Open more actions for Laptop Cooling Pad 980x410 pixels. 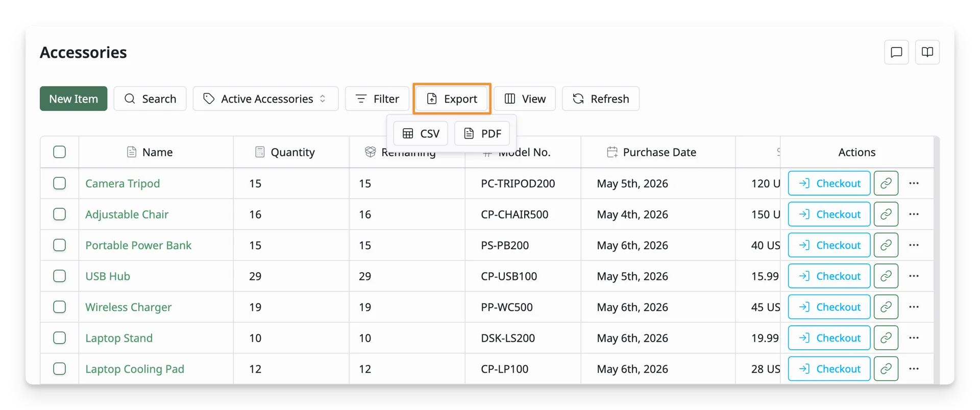(x=914, y=369)
